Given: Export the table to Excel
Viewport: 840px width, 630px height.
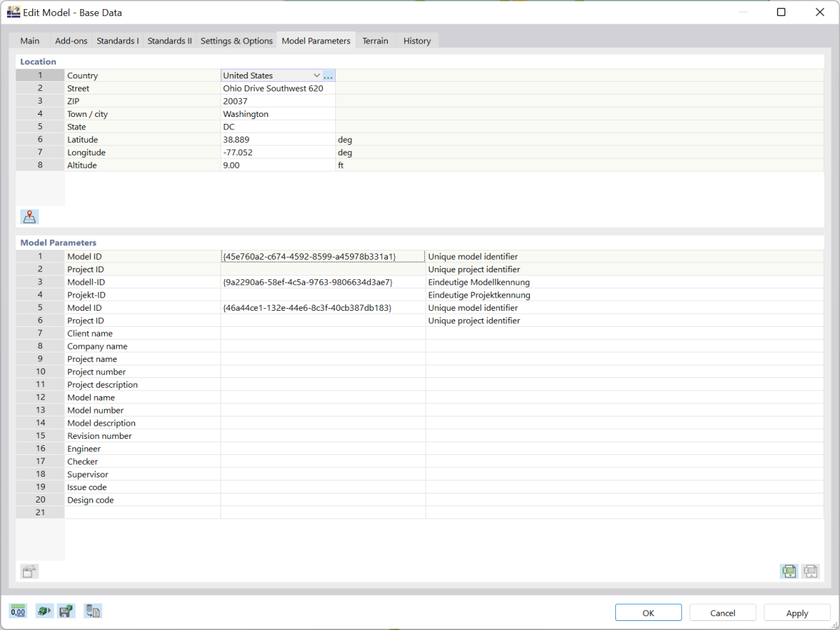Looking at the screenshot, I should pyautogui.click(x=788, y=571).
